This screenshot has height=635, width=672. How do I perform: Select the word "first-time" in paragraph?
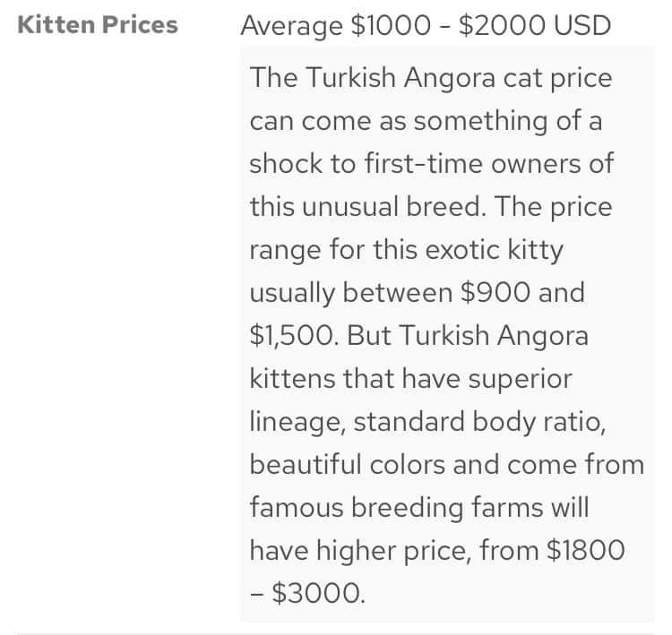point(424,164)
